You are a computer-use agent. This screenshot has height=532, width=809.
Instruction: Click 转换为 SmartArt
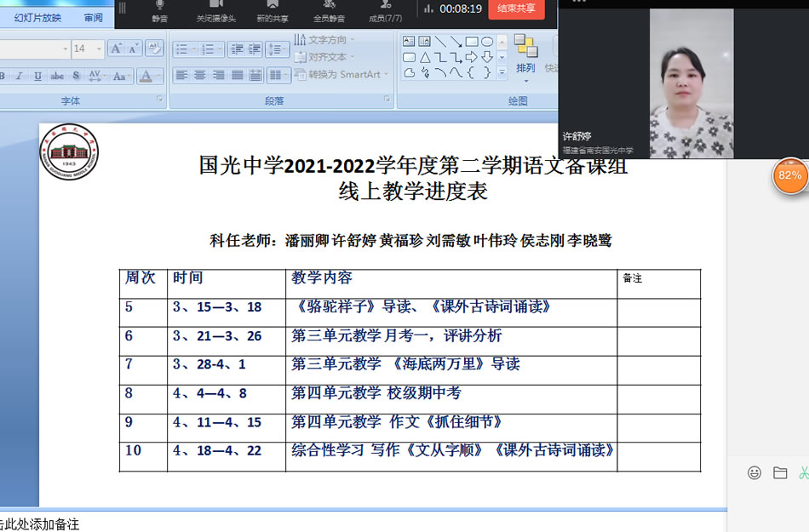tap(341, 75)
